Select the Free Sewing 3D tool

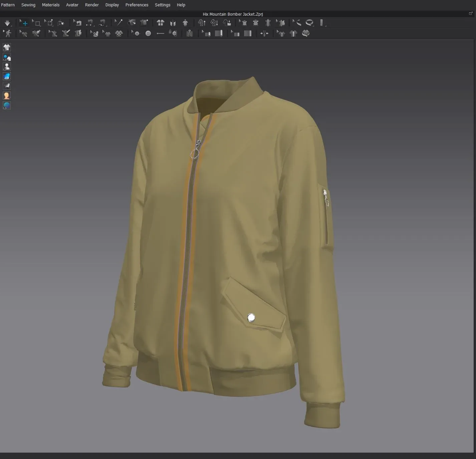[x=102, y=23]
